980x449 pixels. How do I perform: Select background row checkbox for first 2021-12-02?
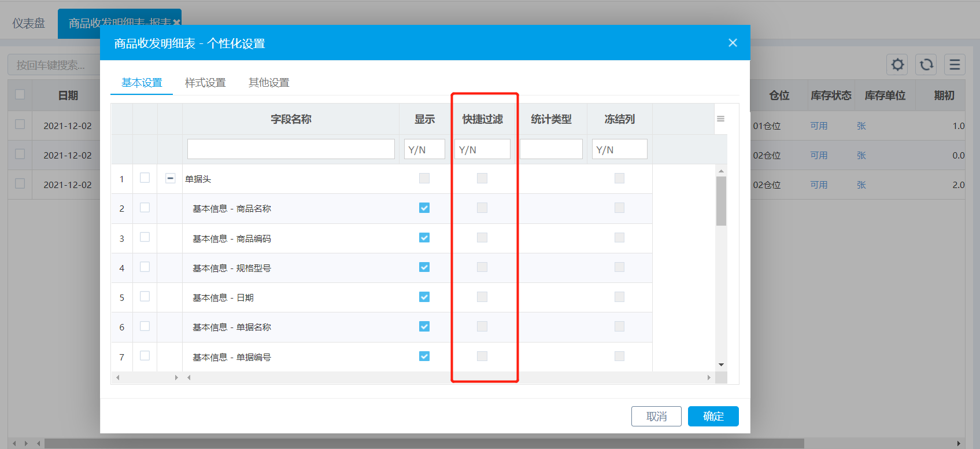(20, 124)
